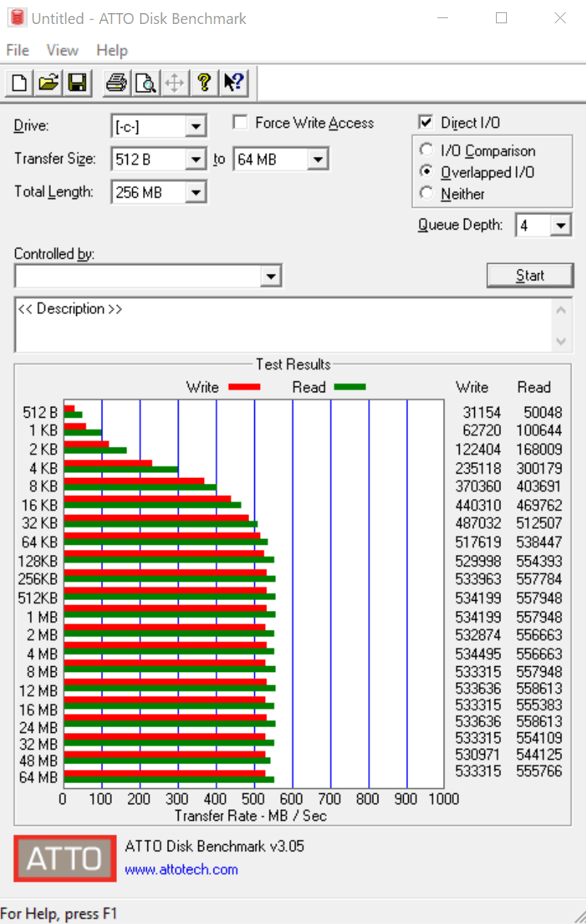Viewport: 586px width, 924px height.
Task: Open Print Preview from the toolbar
Action: (x=146, y=83)
